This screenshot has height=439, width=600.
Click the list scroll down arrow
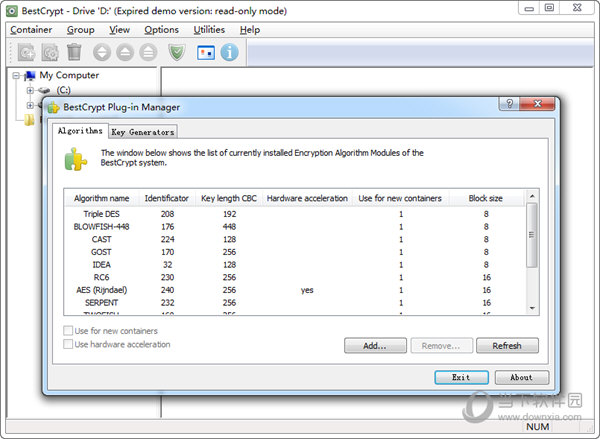[532, 308]
